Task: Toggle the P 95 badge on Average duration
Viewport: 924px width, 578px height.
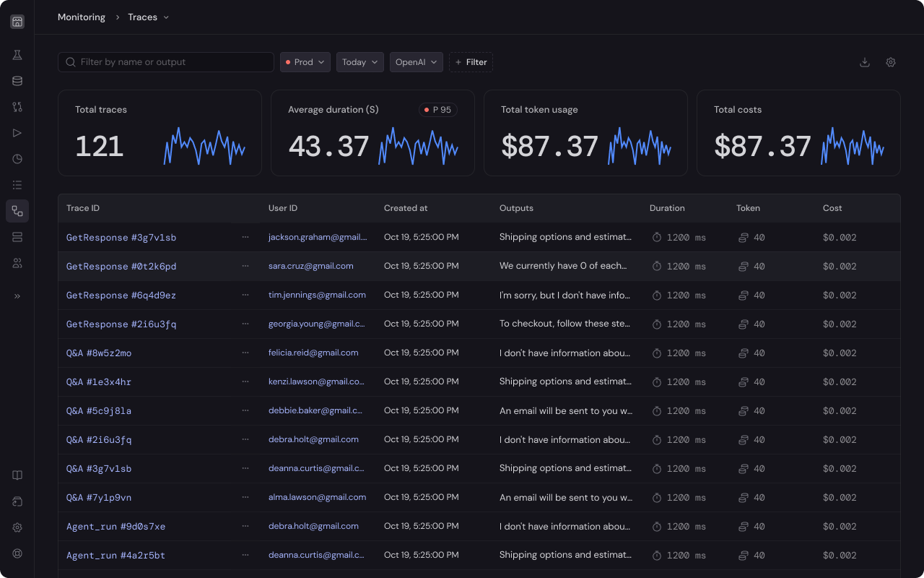Action: click(438, 110)
